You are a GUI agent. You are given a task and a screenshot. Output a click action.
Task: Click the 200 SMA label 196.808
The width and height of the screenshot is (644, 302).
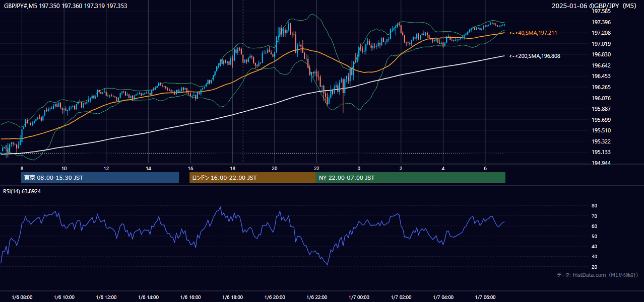tap(535, 56)
